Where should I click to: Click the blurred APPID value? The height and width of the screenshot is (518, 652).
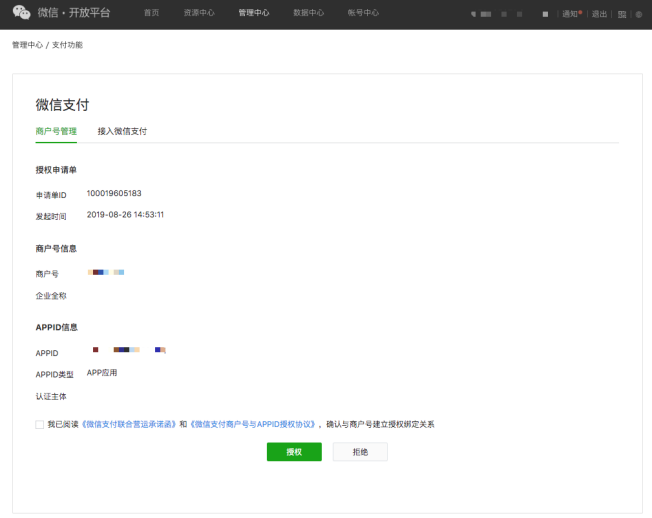click(129, 350)
